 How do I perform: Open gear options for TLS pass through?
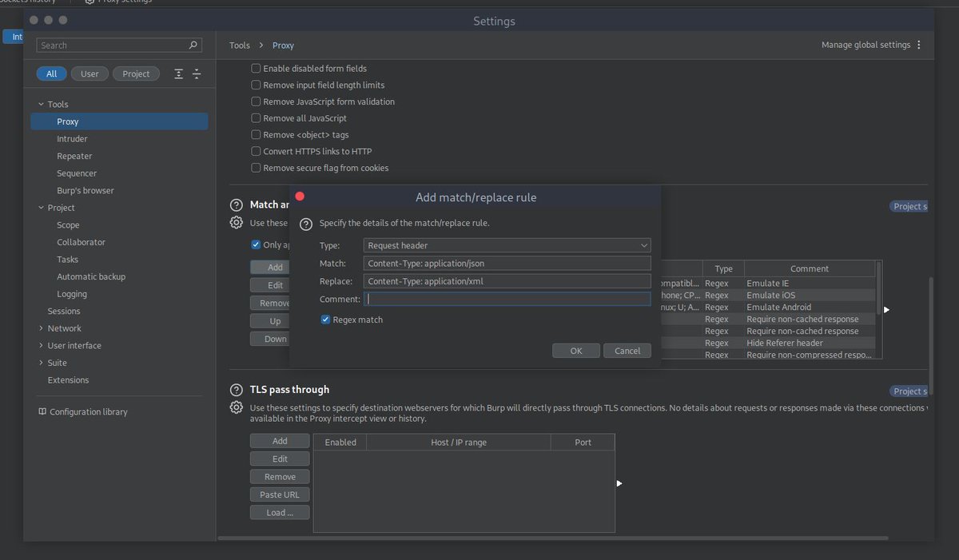pyautogui.click(x=237, y=407)
